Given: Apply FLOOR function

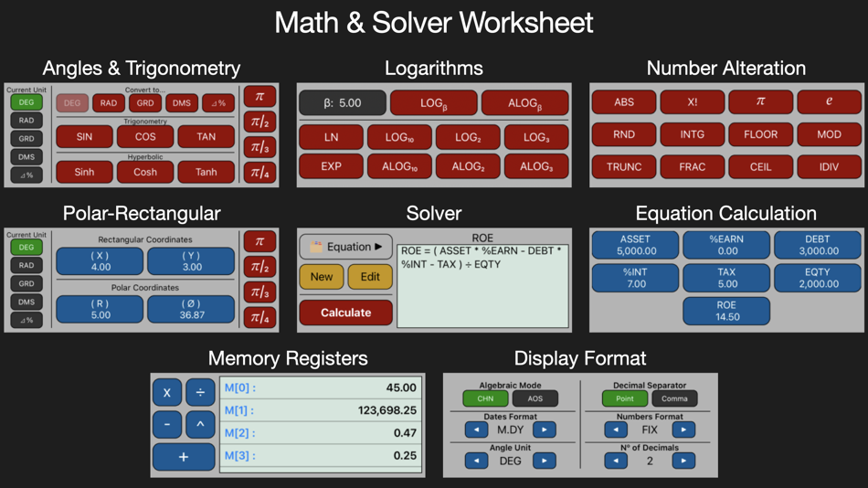Looking at the screenshot, I should pos(760,134).
